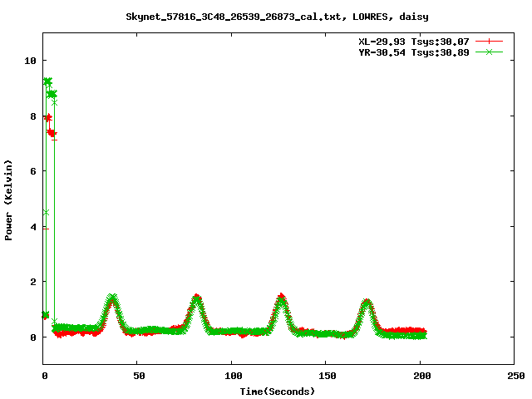Click the red calibration spike plateau near 8 Kelvin

click(48, 118)
